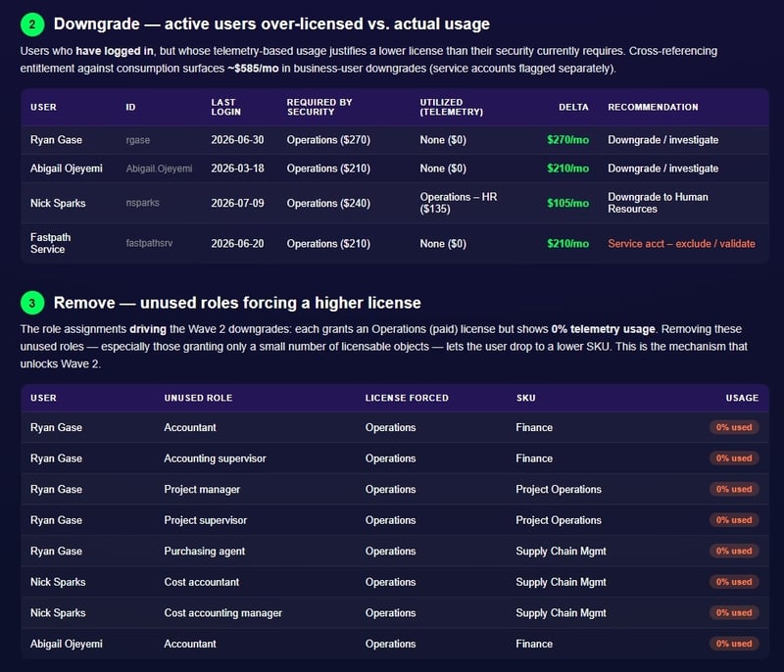This screenshot has height=672, width=784.
Task: Click the fastpathsrv ID text
Action: click(x=149, y=243)
